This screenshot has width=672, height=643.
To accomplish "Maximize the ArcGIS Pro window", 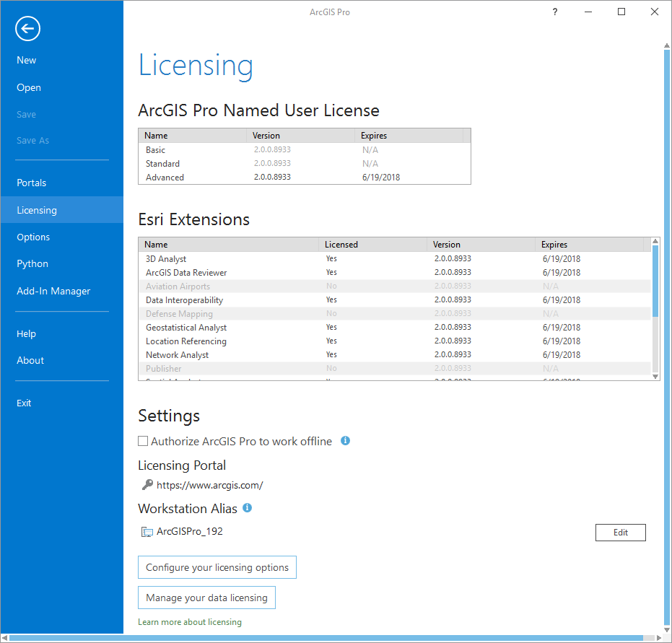I will (x=621, y=12).
